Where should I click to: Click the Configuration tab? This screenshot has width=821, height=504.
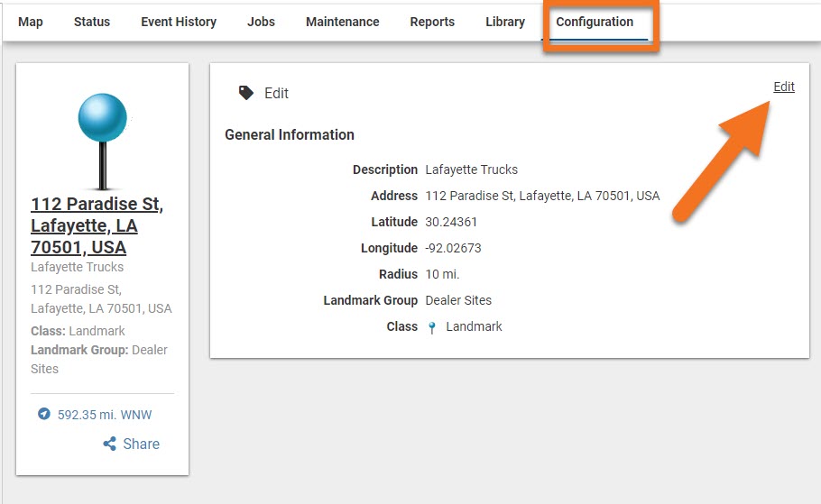tap(595, 22)
